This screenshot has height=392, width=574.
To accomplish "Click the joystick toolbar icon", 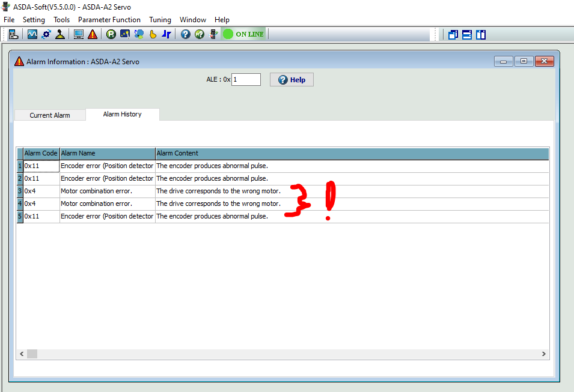I will pos(60,34).
